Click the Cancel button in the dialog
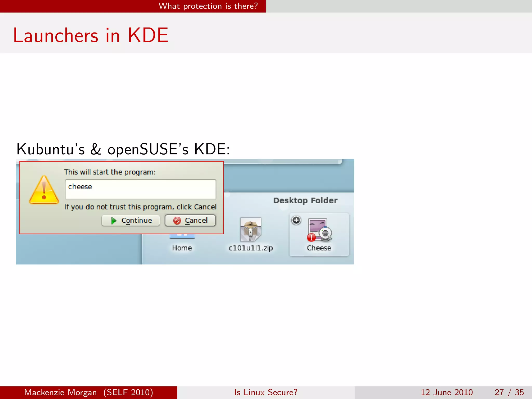This screenshot has height=399, width=532. [x=190, y=221]
